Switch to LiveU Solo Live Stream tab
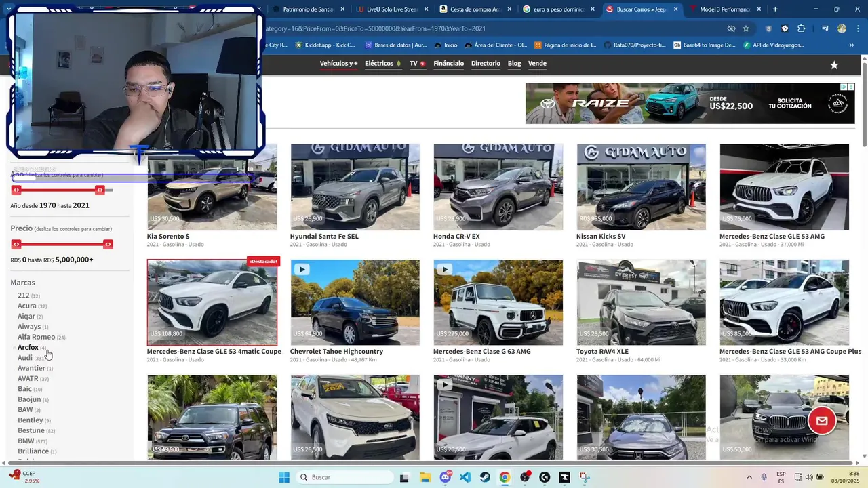Screen dimensions: 868x488 pyautogui.click(x=392, y=9)
